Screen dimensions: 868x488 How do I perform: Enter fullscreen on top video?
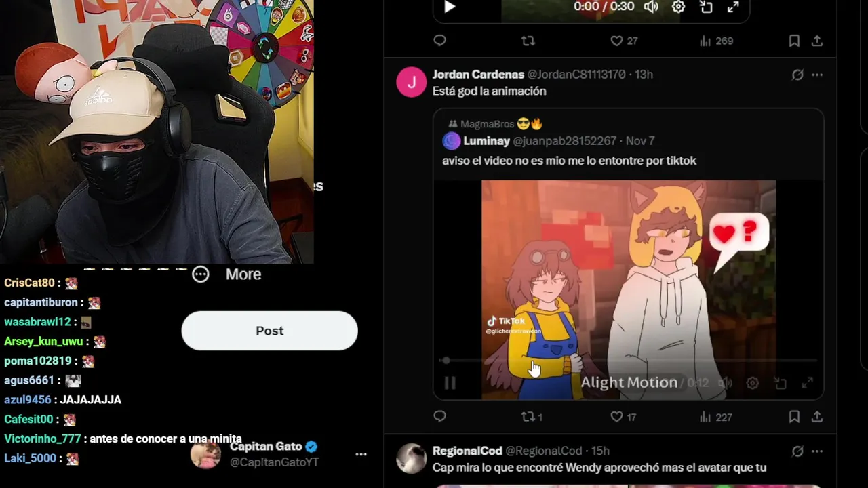pyautogui.click(x=733, y=7)
